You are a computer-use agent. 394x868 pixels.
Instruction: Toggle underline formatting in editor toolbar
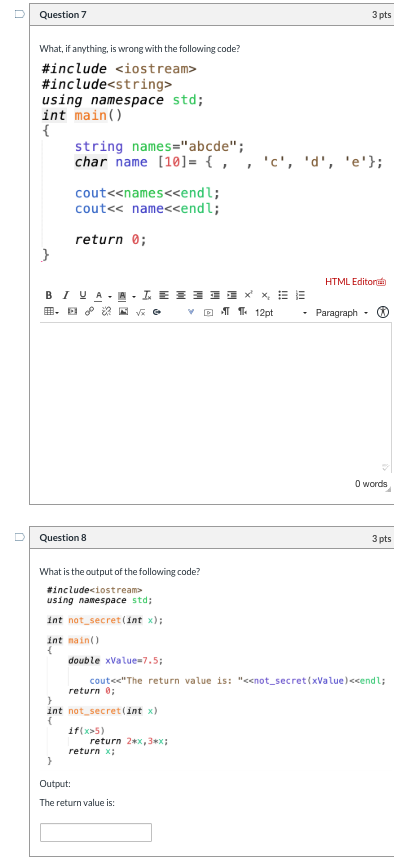click(x=82, y=295)
